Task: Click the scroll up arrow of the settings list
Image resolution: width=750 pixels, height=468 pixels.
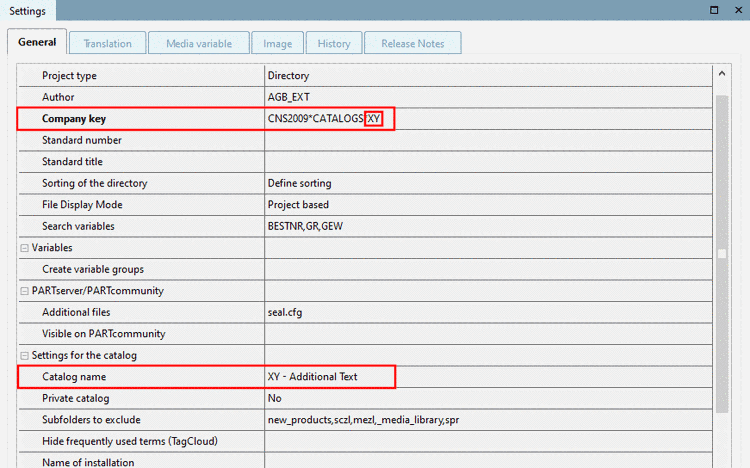Action: [722, 74]
